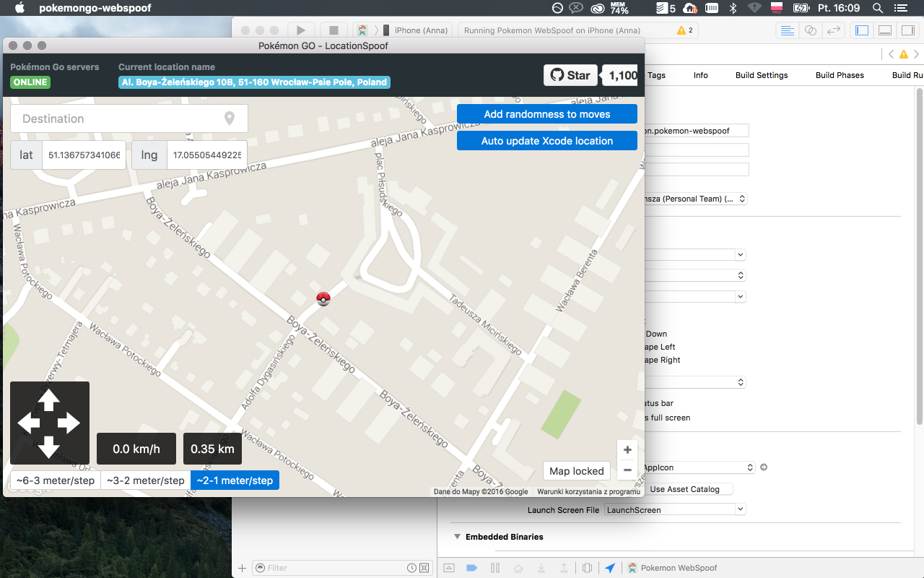
Task: Click the plus button beside the Xcode Filter field
Action: pos(242,568)
